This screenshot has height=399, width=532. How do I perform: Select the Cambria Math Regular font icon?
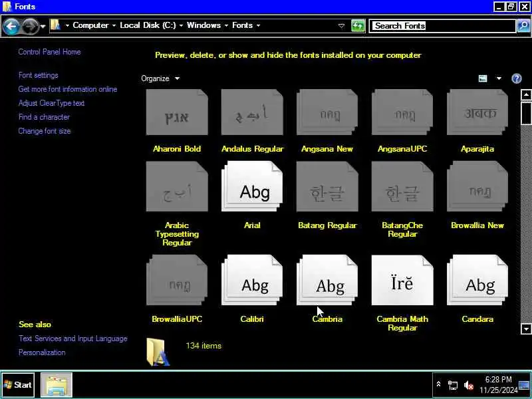point(402,280)
